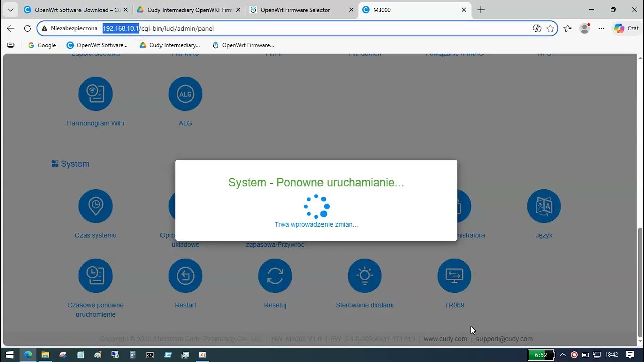Viewport: 644px width, 362px height.
Task: Click the green 6:52 timer indicator
Action: [x=541, y=355]
